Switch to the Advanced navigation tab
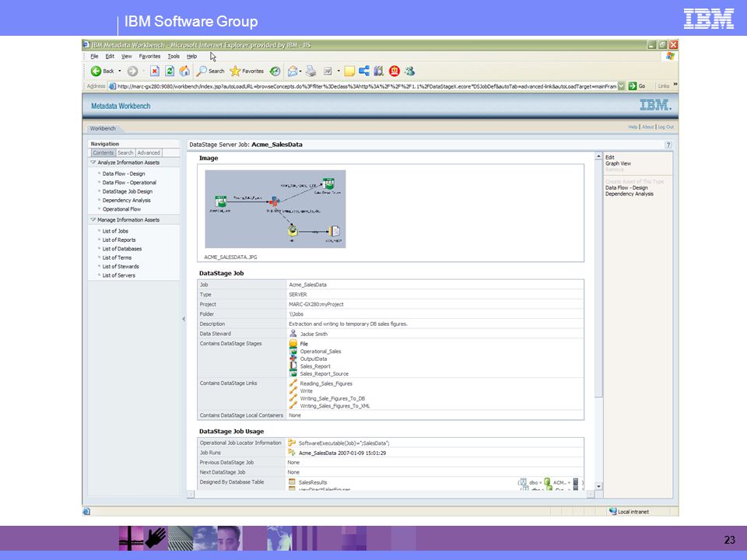Viewport: 747px width, 560px height. click(149, 153)
